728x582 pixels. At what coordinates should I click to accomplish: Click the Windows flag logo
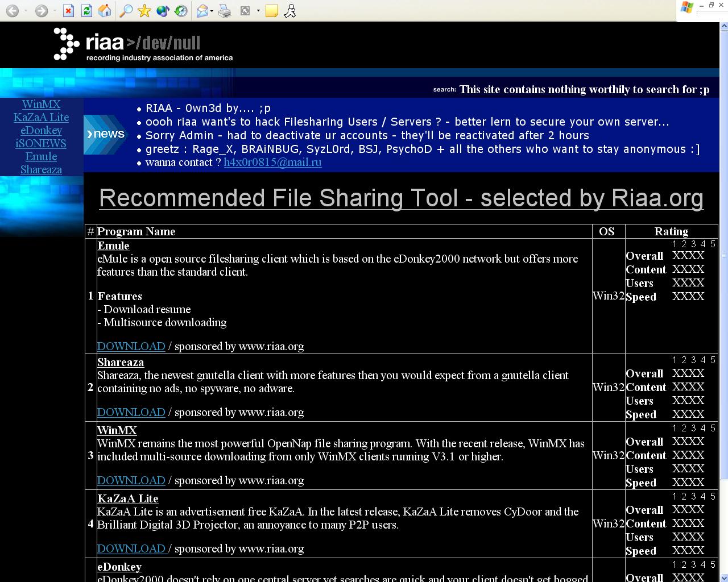click(x=687, y=7)
